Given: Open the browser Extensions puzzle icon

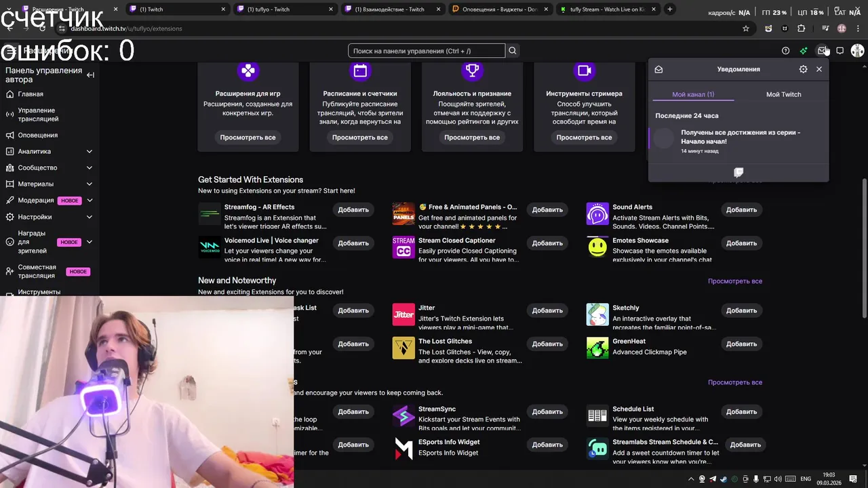Looking at the screenshot, I should (802, 28).
